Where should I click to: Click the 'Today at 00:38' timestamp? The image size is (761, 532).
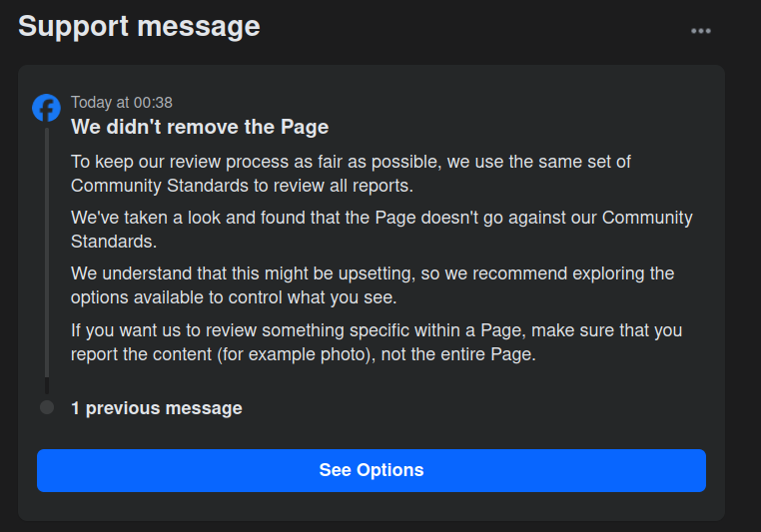point(122,102)
